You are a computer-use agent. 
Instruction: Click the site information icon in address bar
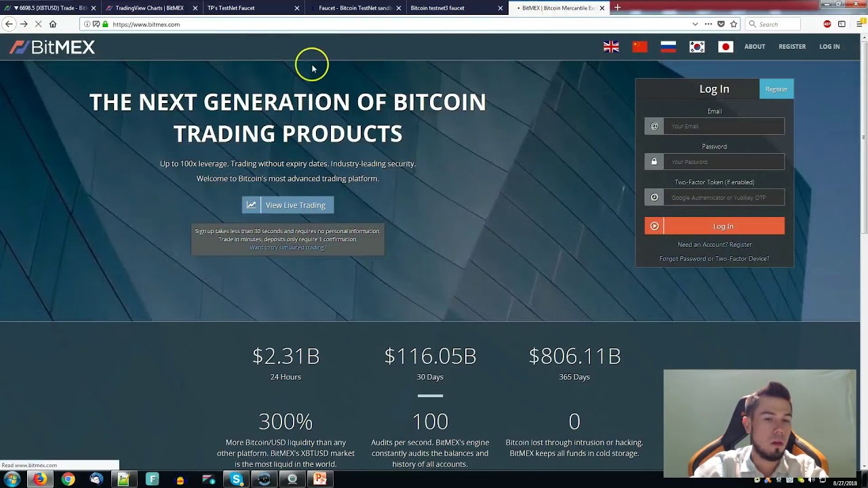point(87,24)
